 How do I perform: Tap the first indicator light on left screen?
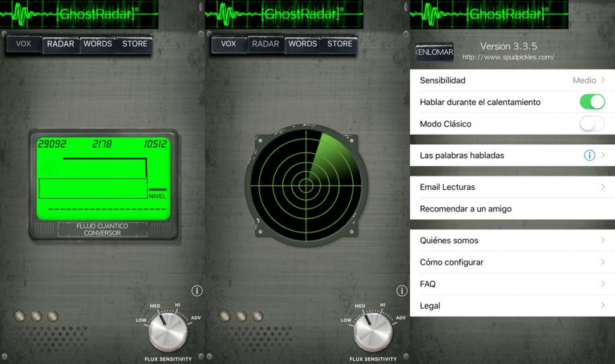20,316
